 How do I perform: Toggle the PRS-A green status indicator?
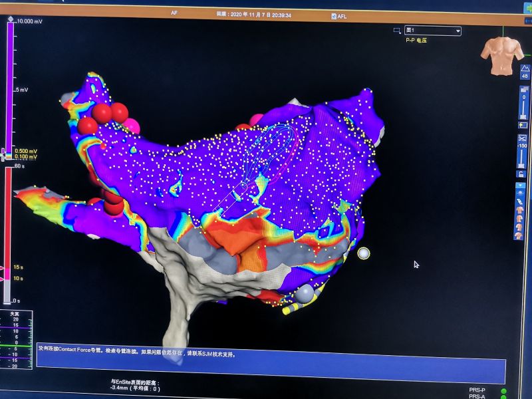pos(503,397)
